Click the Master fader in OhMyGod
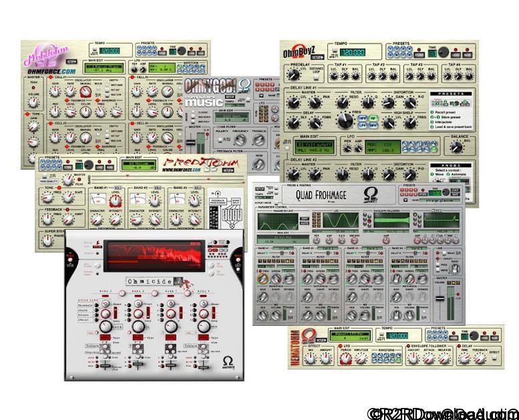The width and height of the screenshot is (519, 420). click(190, 143)
